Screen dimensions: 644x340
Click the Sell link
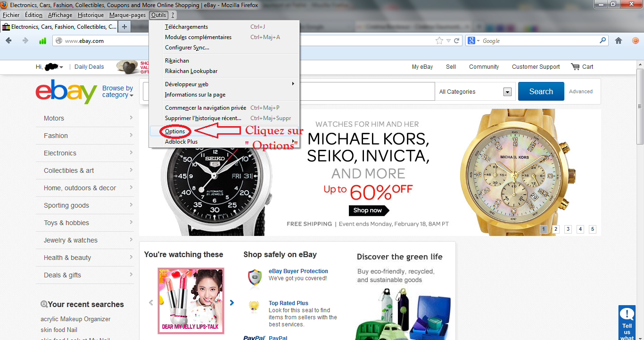pyautogui.click(x=451, y=67)
